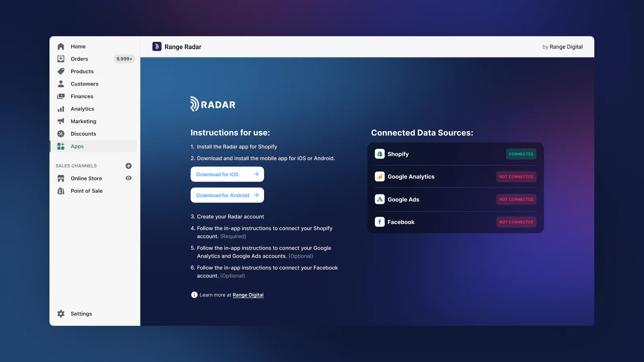The height and width of the screenshot is (362, 644).
Task: Click the Point of Sale bag icon
Action: pyautogui.click(x=61, y=191)
